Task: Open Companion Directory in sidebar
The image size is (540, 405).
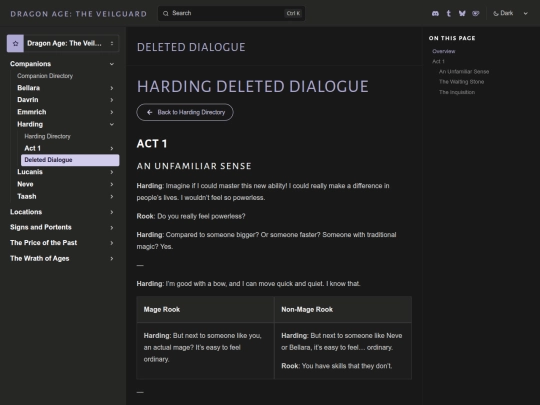Action: tap(45, 76)
